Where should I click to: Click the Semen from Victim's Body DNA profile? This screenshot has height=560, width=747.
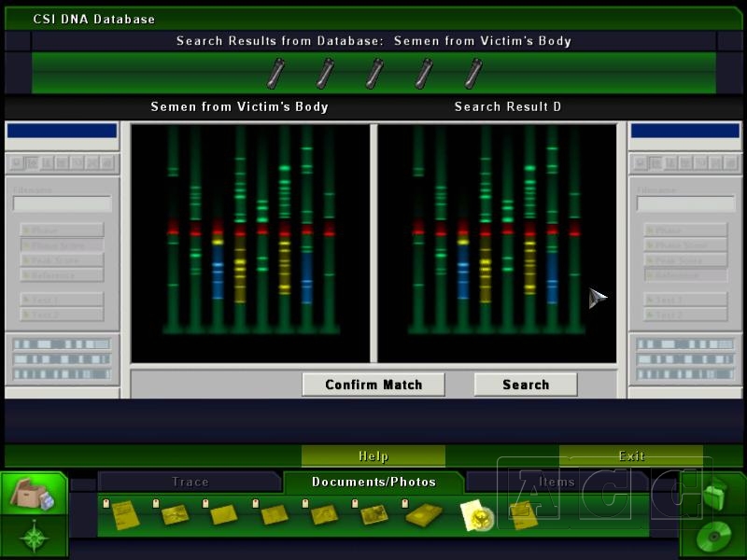point(250,244)
